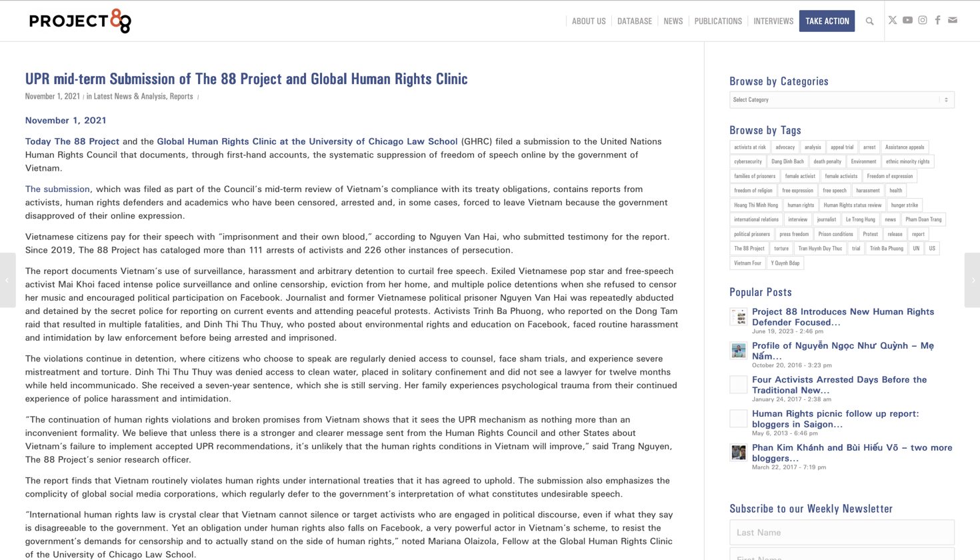Visit the YouTube channel icon
The image size is (980, 560).
tap(907, 20)
